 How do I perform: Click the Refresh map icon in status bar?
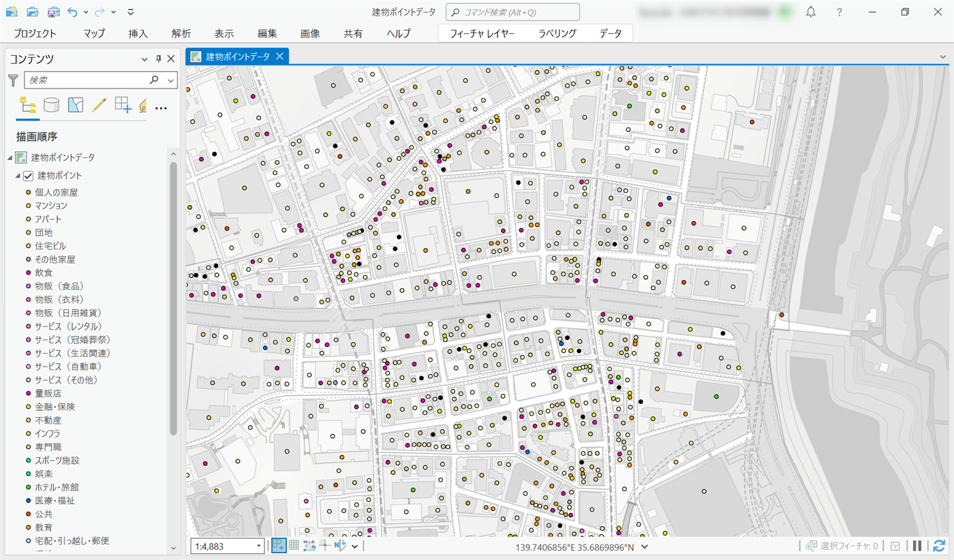pos(939,546)
